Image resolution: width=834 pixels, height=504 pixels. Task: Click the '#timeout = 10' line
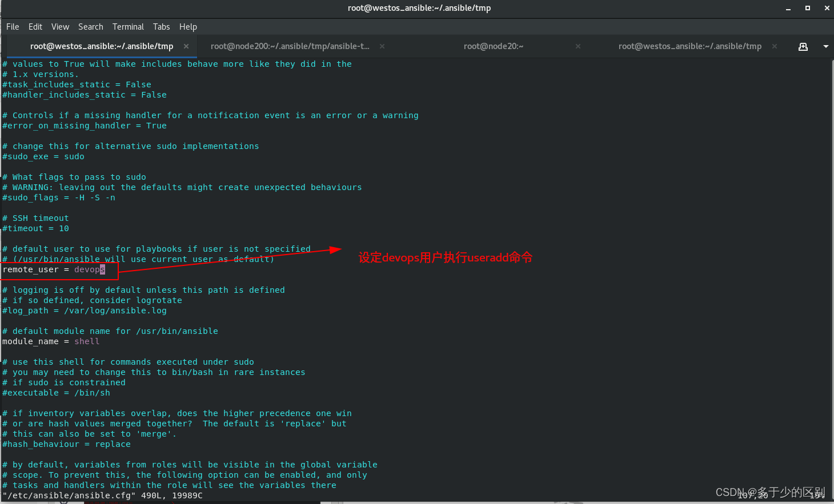35,228
